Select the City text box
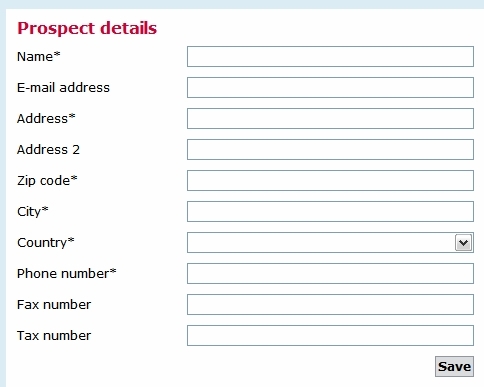Viewport: 484px width, 387px height. 330,212
